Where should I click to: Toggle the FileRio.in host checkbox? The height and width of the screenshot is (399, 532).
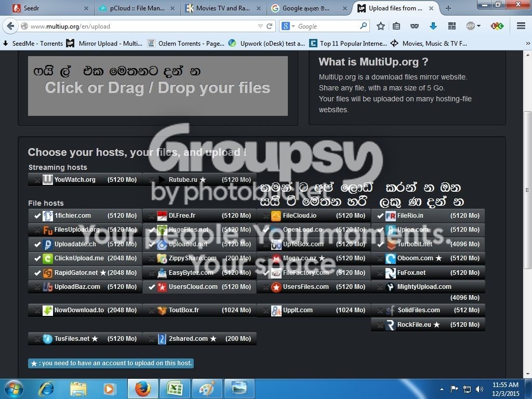[x=380, y=216]
